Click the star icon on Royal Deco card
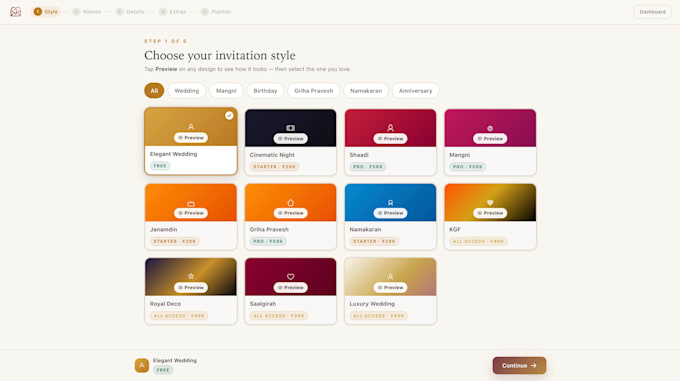This screenshot has width=680, height=381. [191, 276]
